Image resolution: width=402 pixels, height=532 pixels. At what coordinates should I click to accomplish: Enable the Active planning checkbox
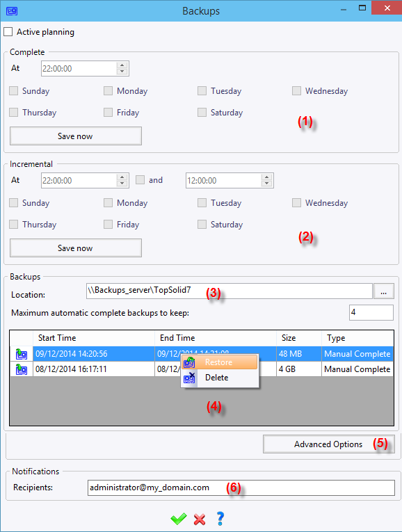click(8, 32)
